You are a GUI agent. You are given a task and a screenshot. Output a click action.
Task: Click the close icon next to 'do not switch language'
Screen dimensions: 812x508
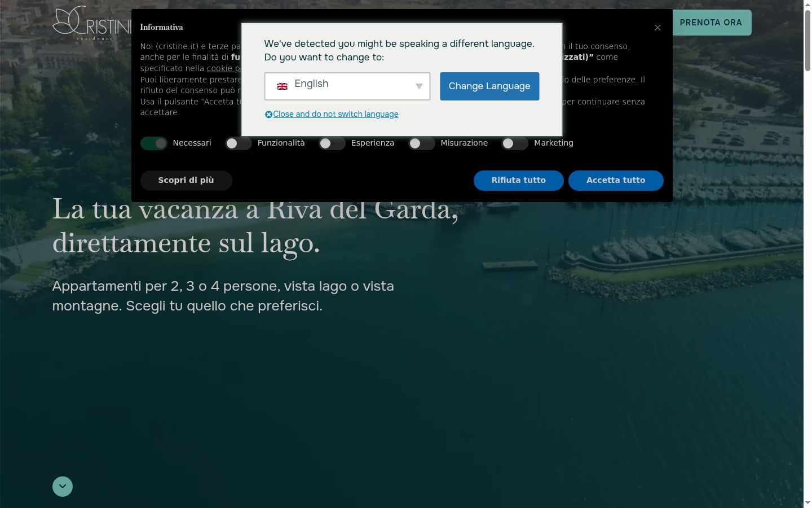click(268, 115)
